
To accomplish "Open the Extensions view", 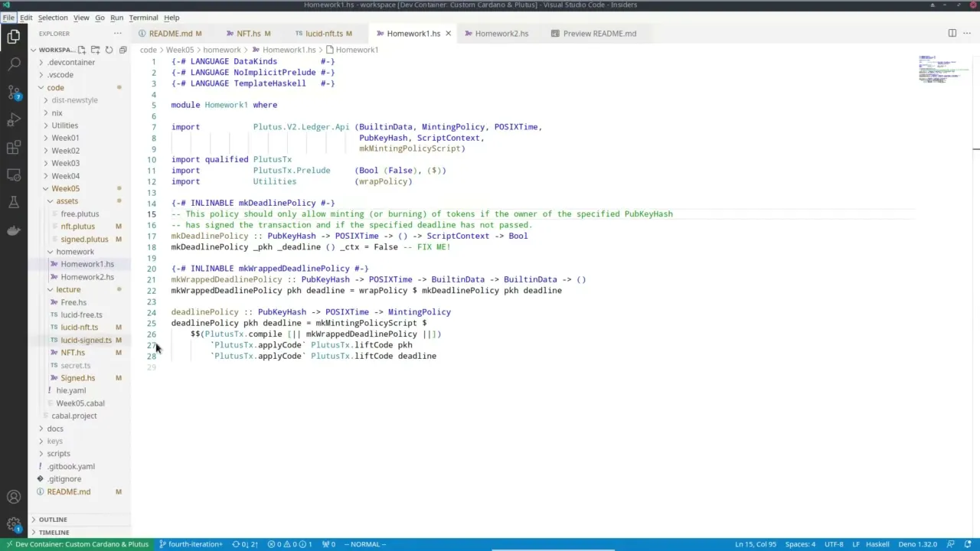I will coord(14,148).
